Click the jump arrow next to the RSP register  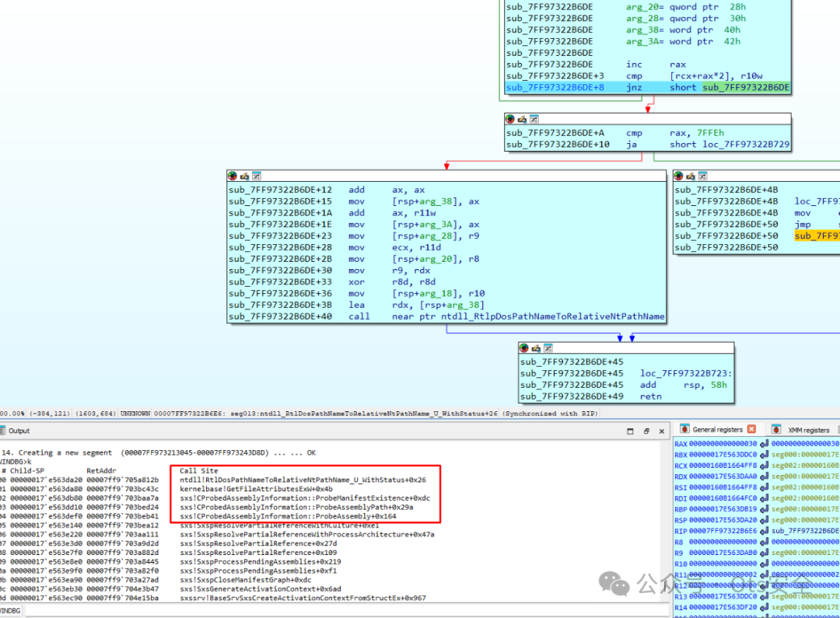(x=765, y=520)
